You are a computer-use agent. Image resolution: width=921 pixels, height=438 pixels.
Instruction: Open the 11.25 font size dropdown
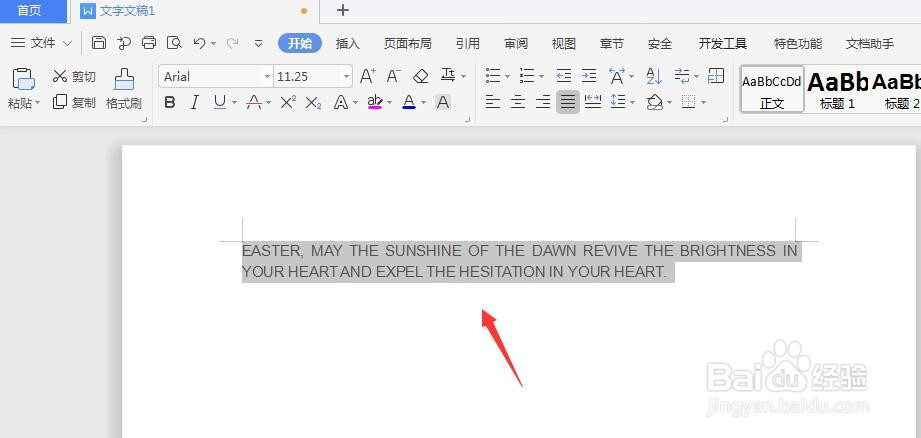[347, 76]
